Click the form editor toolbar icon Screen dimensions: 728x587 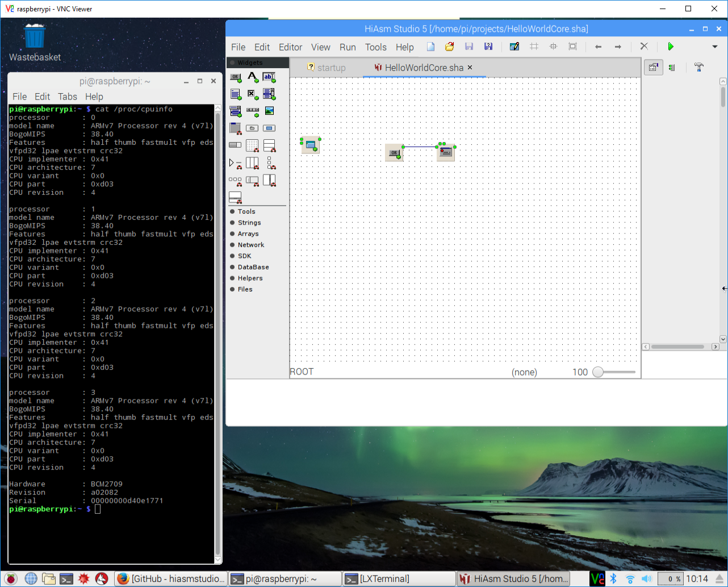point(514,47)
